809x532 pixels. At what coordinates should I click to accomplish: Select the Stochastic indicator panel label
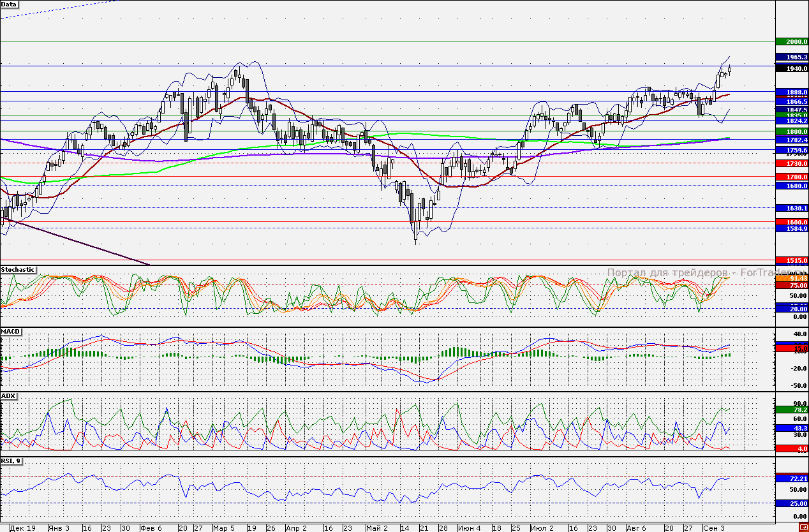(x=18, y=270)
